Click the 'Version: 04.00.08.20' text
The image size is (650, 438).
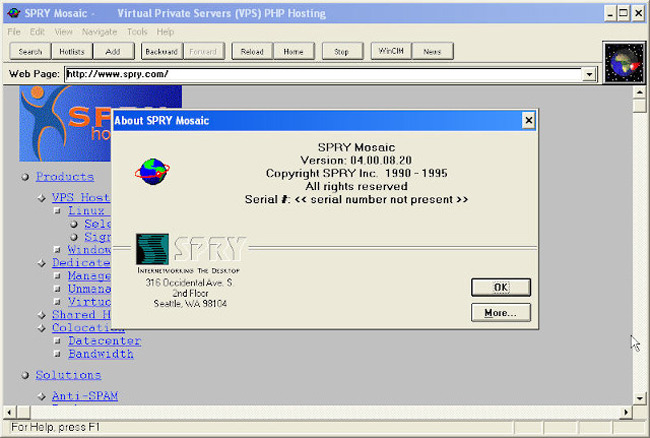[356, 160]
